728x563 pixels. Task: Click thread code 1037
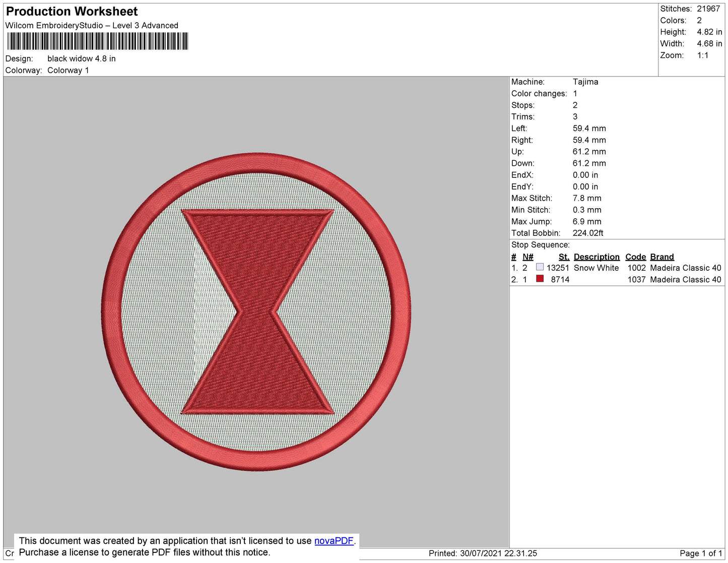pos(636,279)
